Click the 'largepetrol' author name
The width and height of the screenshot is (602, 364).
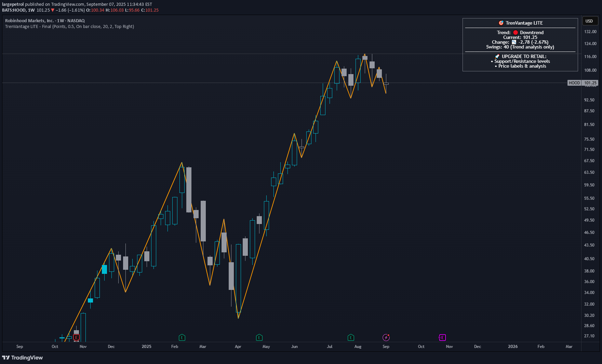13,4
